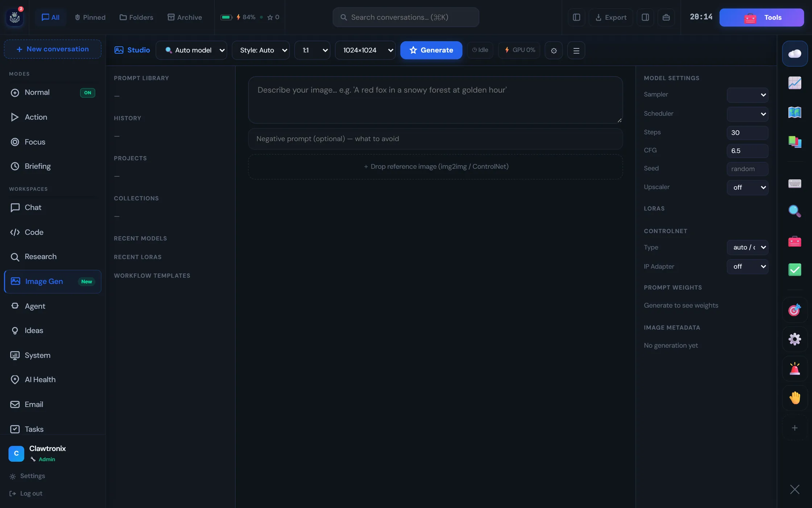
Task: Open the 1:1 aspect ratio dropdown
Action: (312, 50)
